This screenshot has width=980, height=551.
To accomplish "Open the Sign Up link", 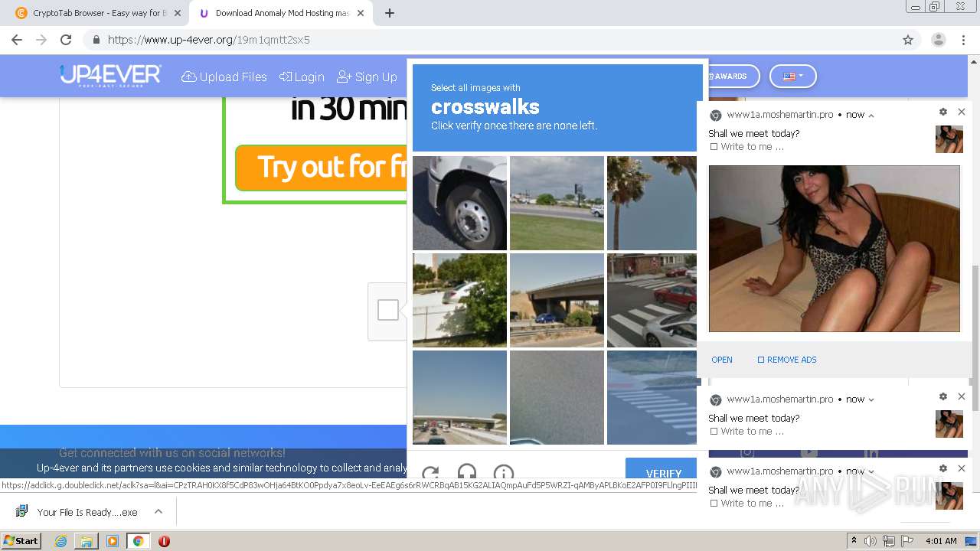I will [367, 77].
